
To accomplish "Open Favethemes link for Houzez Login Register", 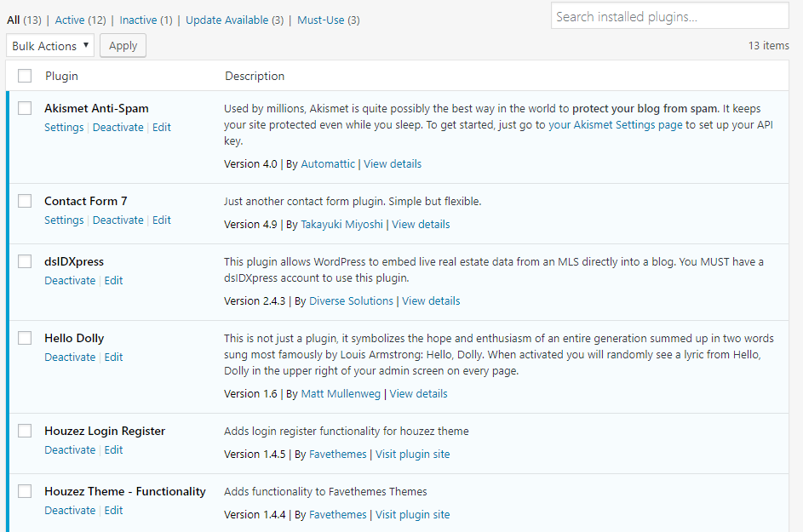I will [x=338, y=455].
